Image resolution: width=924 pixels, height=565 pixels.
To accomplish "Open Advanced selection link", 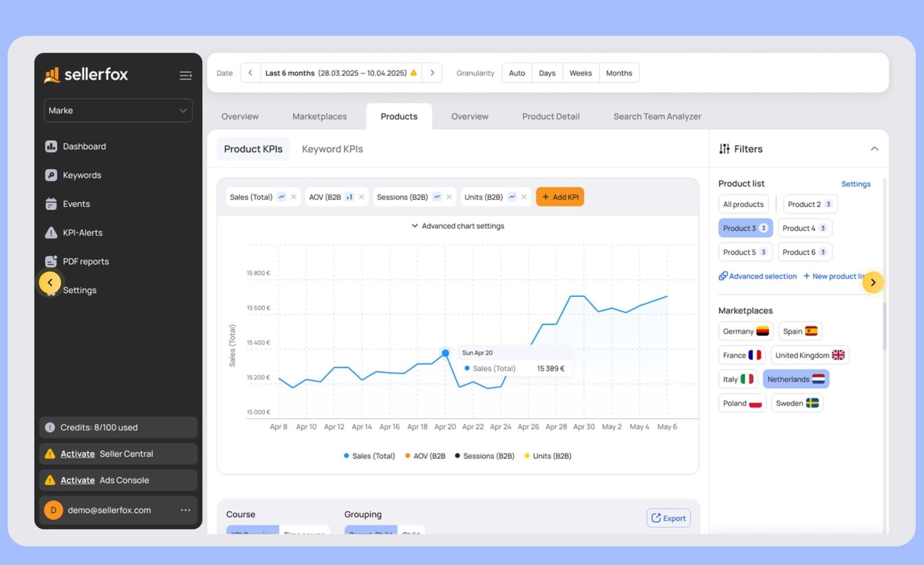I will click(x=757, y=276).
